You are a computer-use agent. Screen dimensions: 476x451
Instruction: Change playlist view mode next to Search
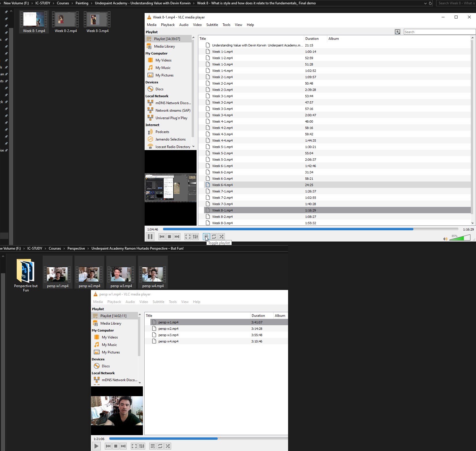pos(397,32)
